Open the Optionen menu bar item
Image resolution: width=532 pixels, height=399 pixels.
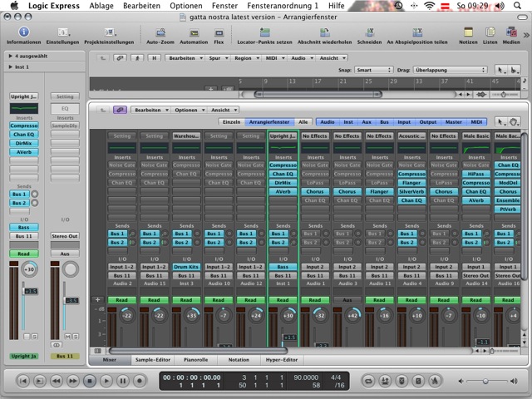185,6
